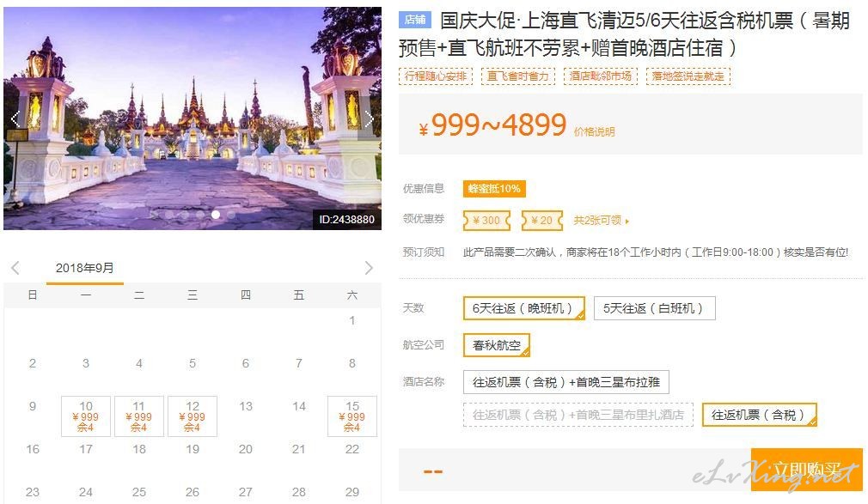Click the 落地签说走就走 tag
This screenshot has height=504, width=868.
click(688, 76)
